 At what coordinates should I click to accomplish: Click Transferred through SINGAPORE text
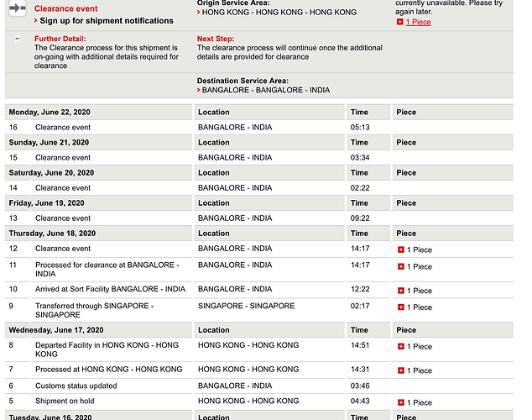94,310
